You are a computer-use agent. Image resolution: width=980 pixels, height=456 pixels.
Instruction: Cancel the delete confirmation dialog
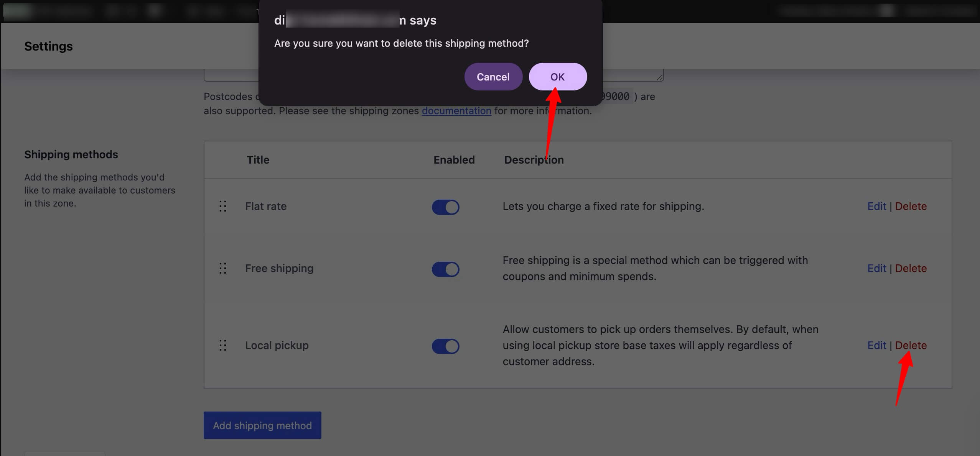[x=493, y=77]
